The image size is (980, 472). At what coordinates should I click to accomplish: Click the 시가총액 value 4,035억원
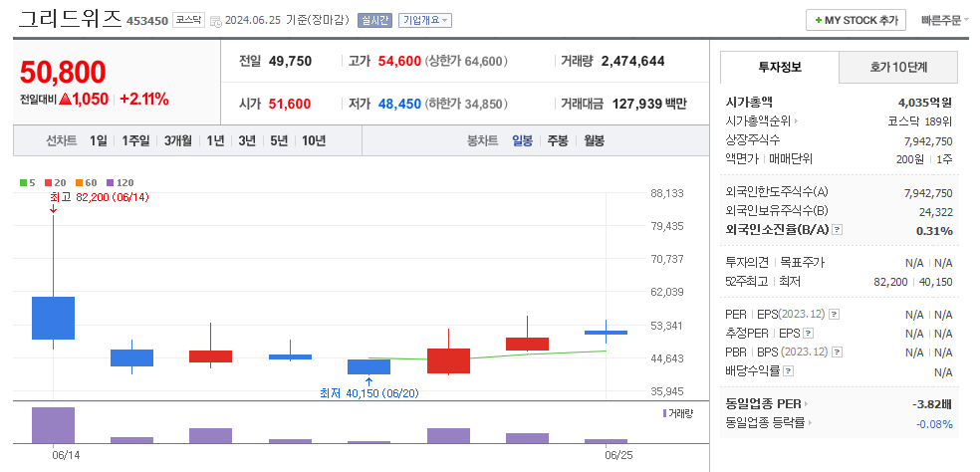tap(924, 103)
